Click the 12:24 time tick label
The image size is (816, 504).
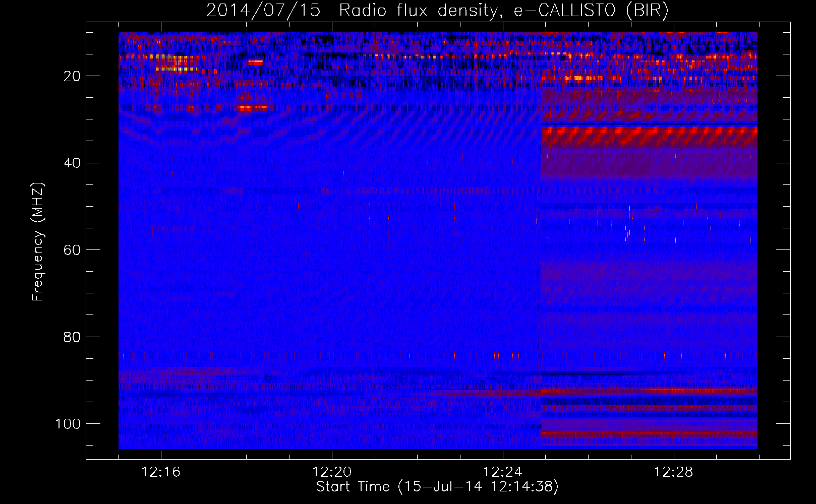pyautogui.click(x=503, y=472)
